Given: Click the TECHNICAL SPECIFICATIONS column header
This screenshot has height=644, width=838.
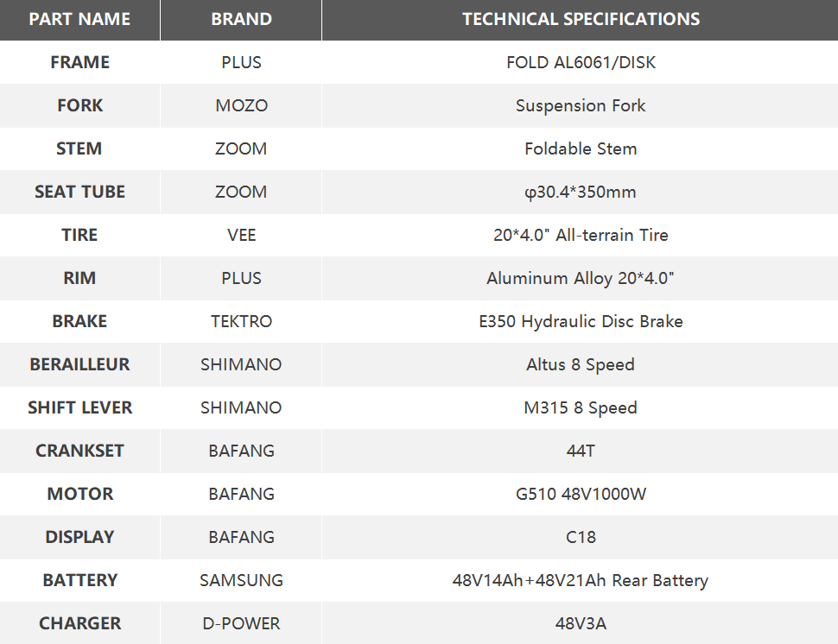Looking at the screenshot, I should pos(581,19).
